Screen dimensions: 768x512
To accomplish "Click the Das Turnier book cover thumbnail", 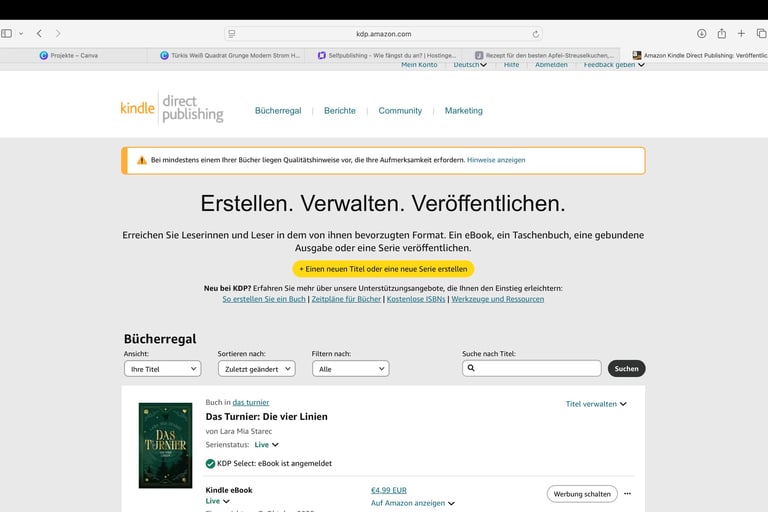I will tap(166, 445).
